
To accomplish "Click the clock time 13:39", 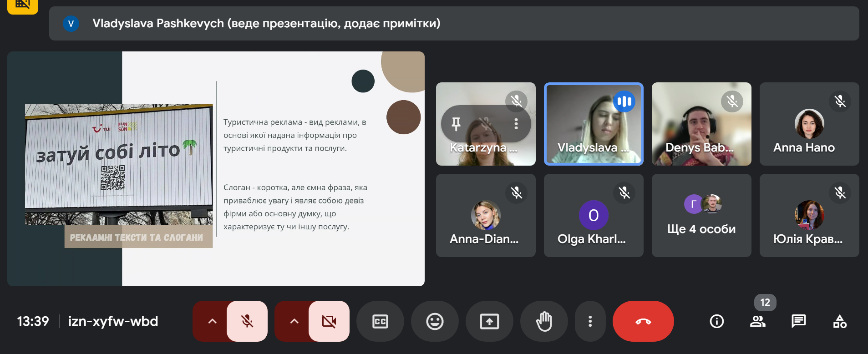I will tap(33, 321).
